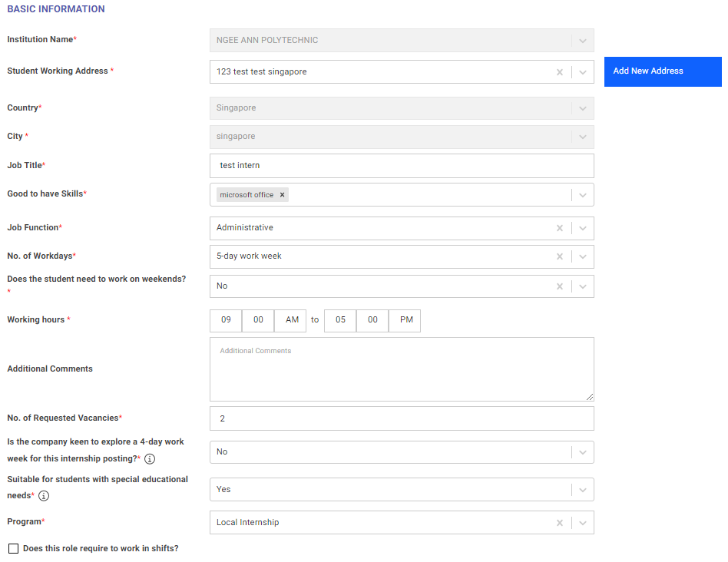
Task: Check the work in shifts checkbox
Action: pyautogui.click(x=12, y=548)
